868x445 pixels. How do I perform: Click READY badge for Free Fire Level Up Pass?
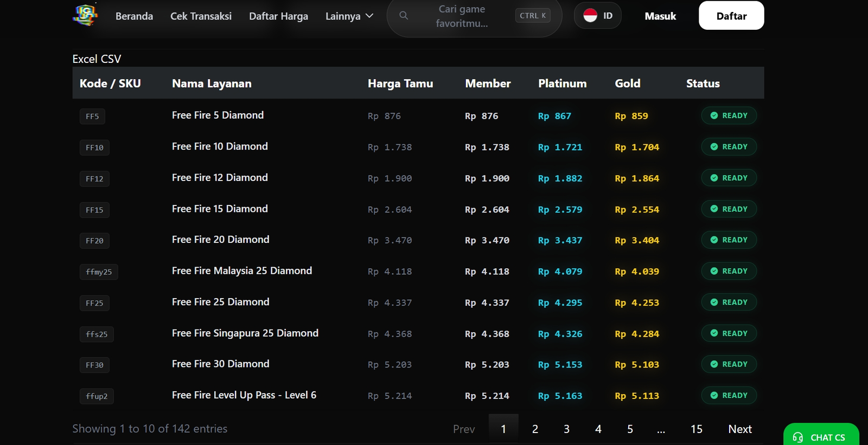coord(729,396)
